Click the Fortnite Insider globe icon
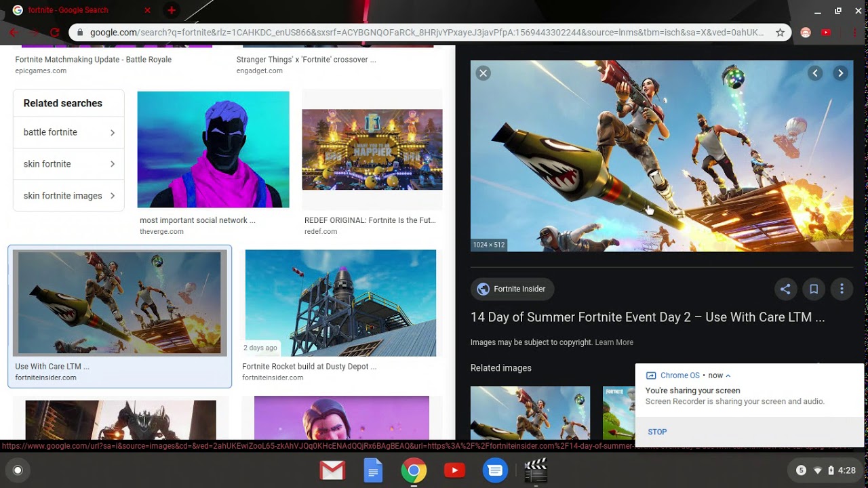 pyautogui.click(x=483, y=289)
